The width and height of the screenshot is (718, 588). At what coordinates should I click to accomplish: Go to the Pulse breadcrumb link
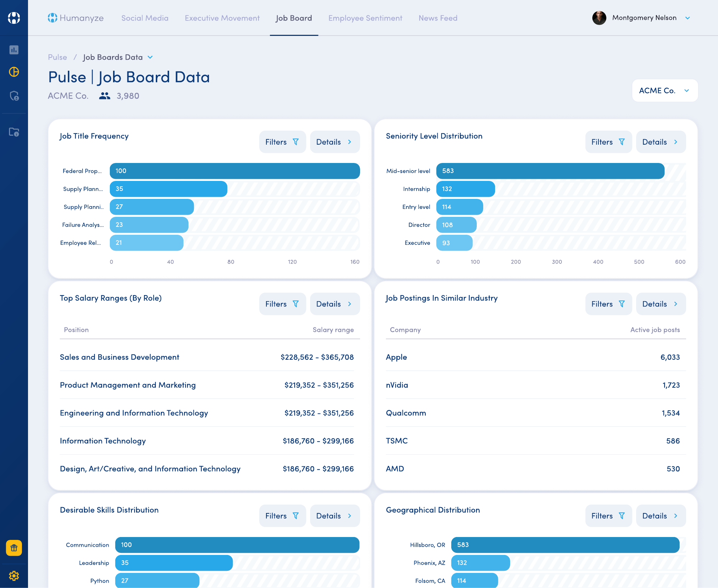(x=57, y=57)
